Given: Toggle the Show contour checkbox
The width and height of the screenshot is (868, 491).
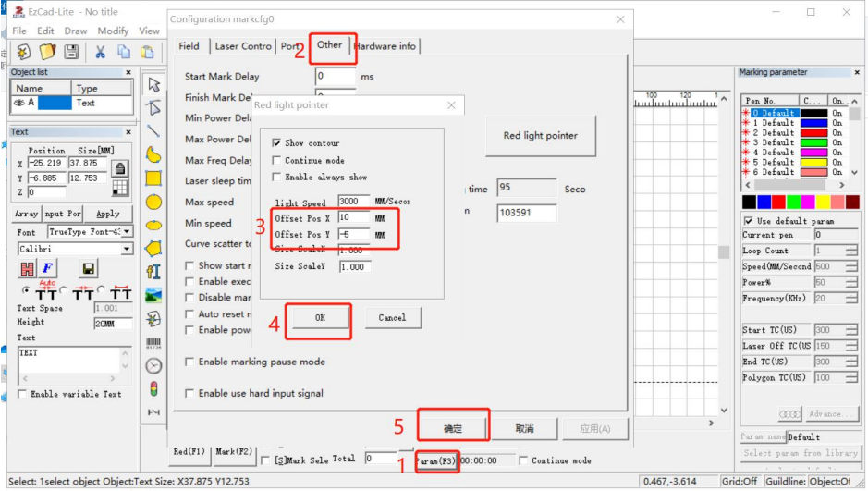Looking at the screenshot, I should [276, 143].
